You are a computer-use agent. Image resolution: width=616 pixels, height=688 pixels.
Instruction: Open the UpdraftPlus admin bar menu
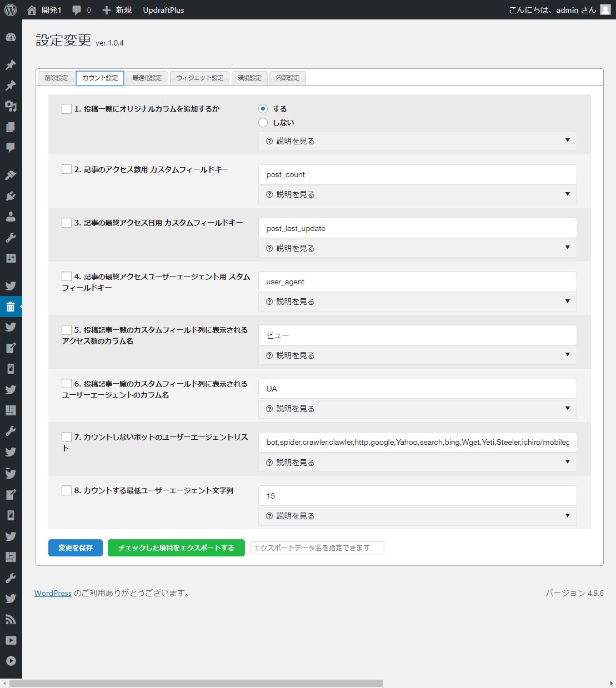coord(163,10)
